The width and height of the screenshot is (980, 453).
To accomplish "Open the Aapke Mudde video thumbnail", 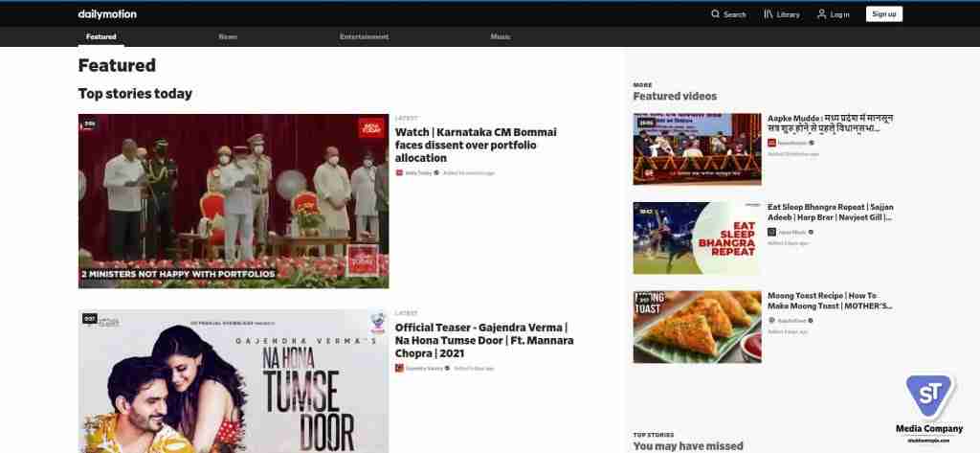I will [x=697, y=148].
